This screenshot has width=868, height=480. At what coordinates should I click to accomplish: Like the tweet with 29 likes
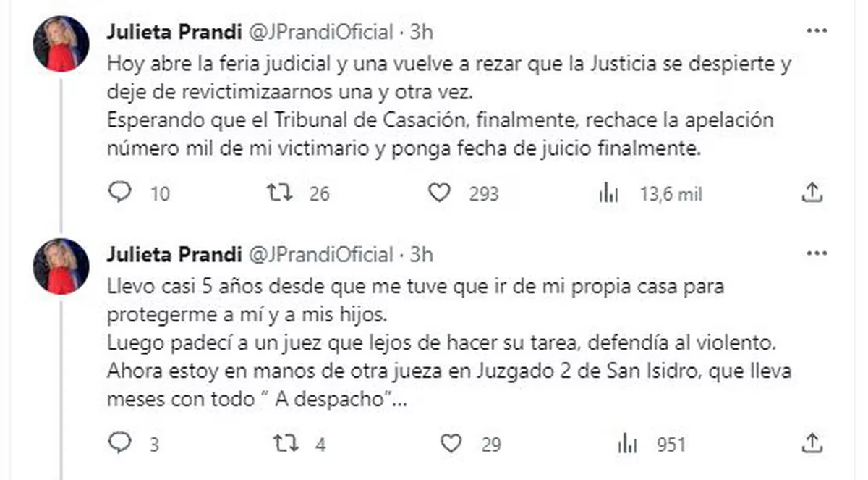[x=451, y=443]
